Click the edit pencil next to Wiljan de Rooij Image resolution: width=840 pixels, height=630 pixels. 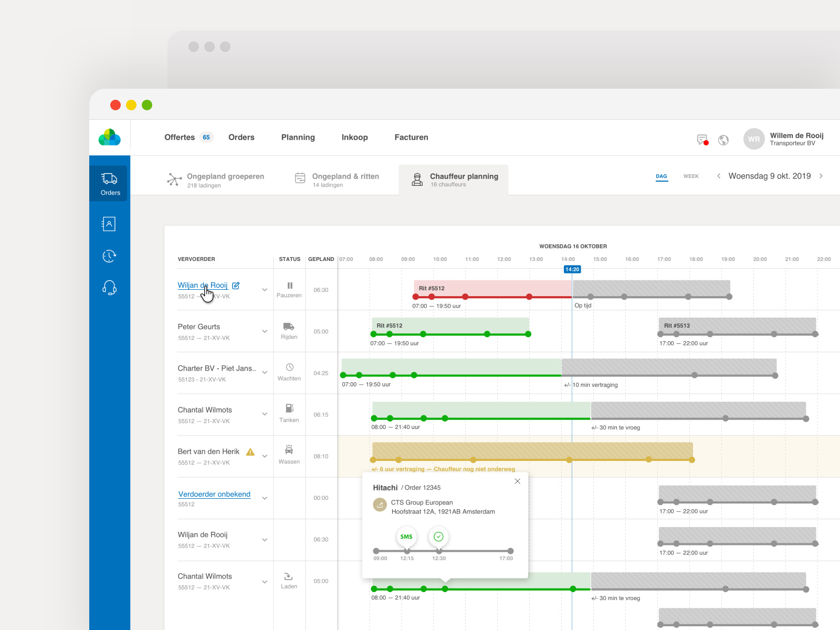tap(236, 285)
